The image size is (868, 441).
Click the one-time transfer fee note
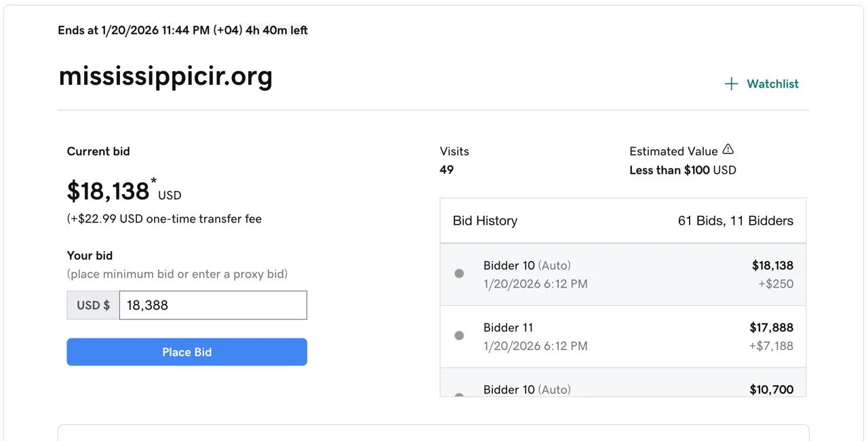click(x=164, y=218)
